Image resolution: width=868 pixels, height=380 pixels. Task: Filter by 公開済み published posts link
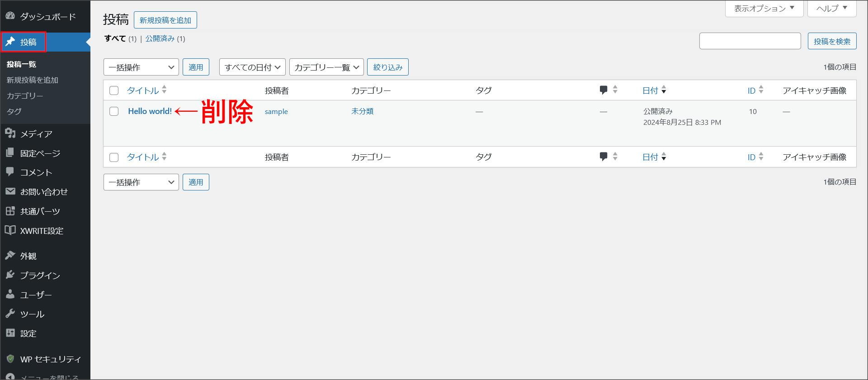click(x=160, y=38)
